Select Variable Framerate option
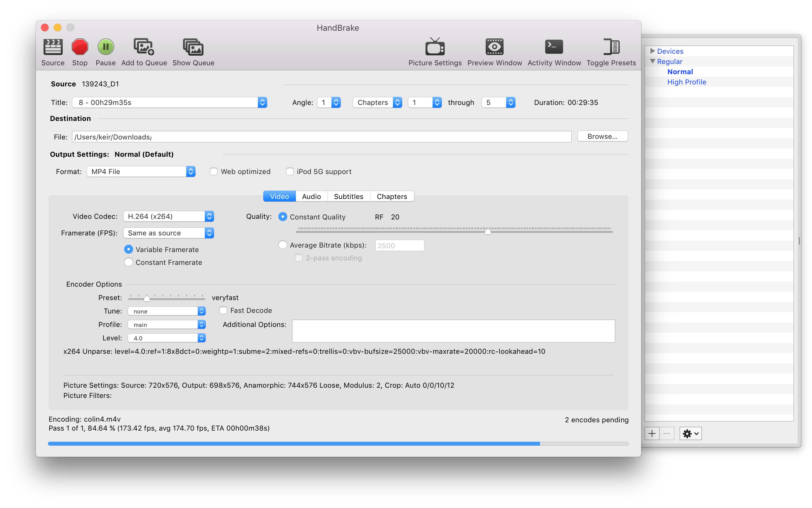This screenshot has width=812, height=508. (x=128, y=249)
